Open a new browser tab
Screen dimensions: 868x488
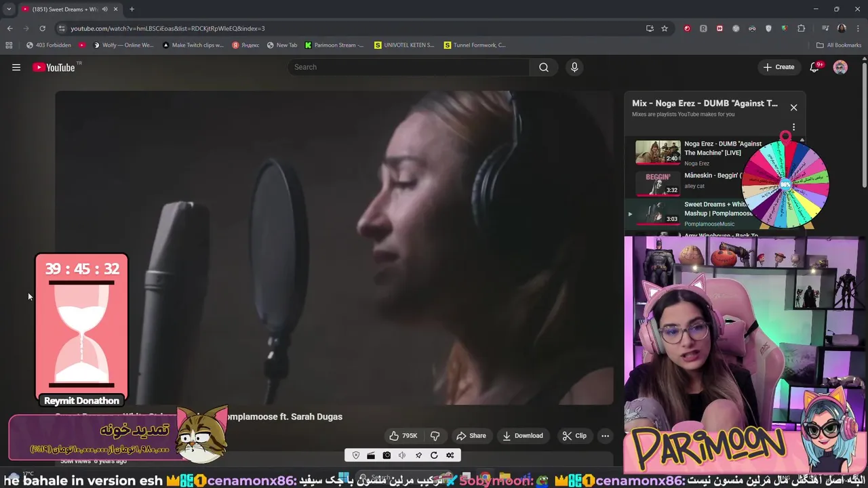pos(132,9)
